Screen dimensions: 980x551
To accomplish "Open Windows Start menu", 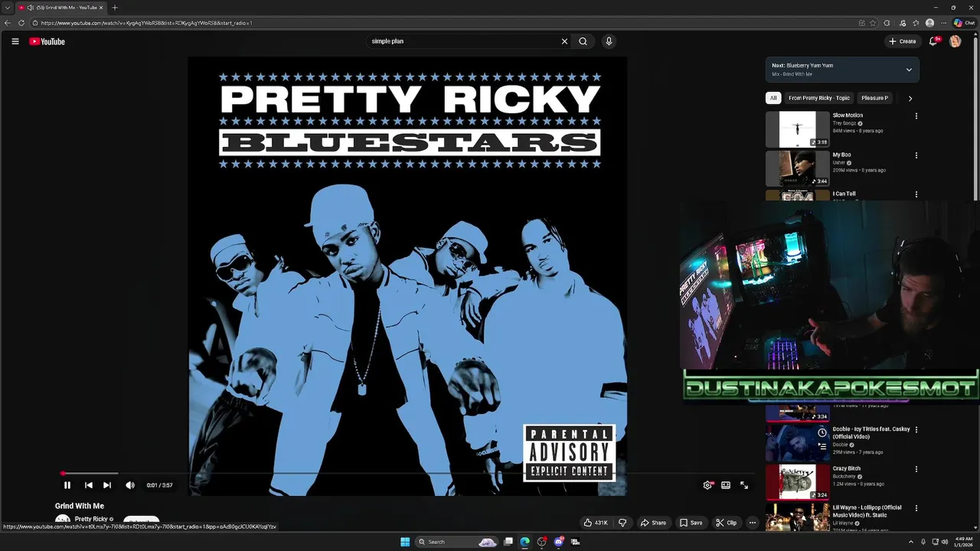I will pyautogui.click(x=405, y=542).
